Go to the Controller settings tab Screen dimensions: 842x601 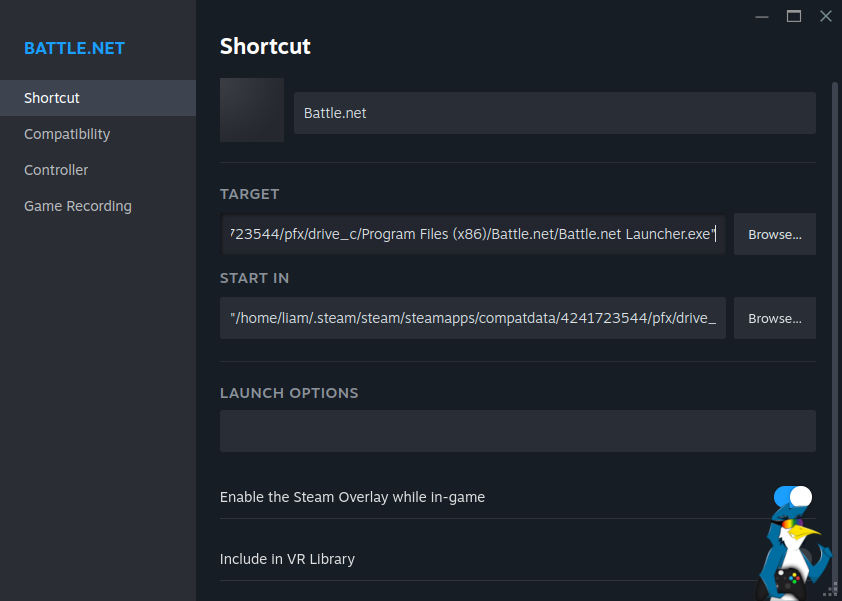(x=56, y=170)
